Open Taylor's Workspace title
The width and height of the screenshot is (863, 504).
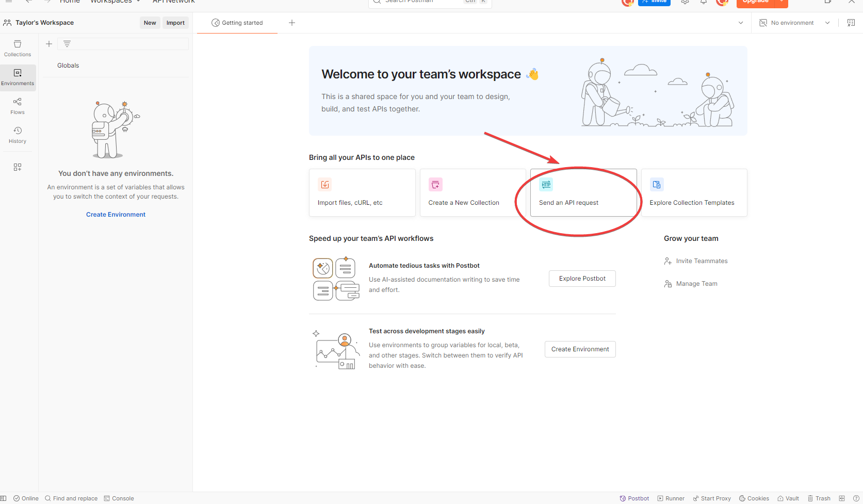pos(44,23)
